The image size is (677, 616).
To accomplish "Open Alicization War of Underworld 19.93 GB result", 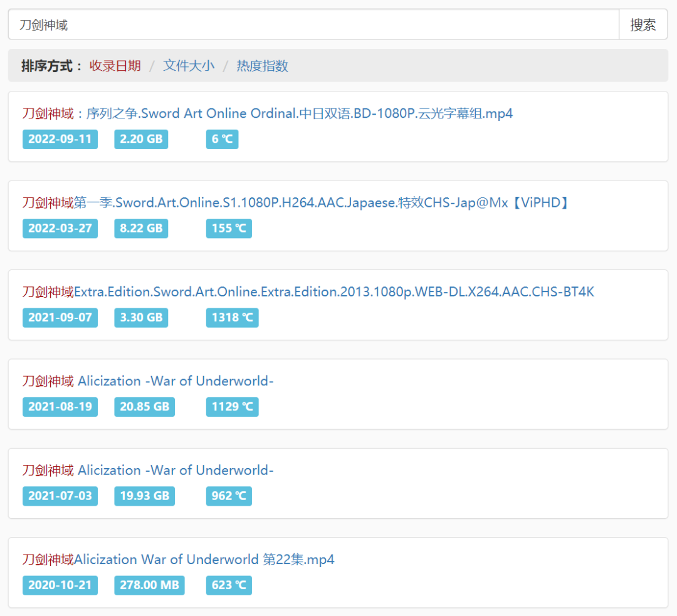I will pos(148,470).
